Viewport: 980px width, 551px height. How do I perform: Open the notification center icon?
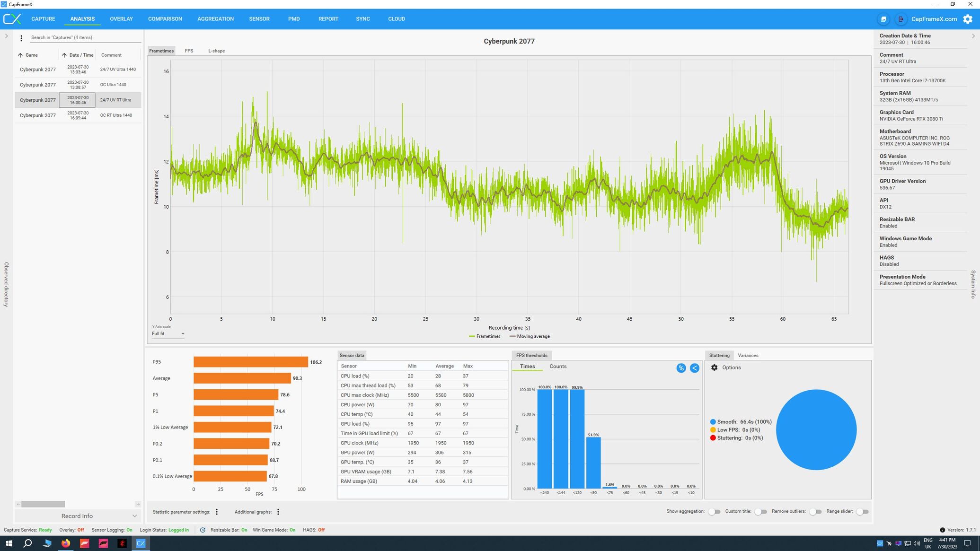[x=967, y=543]
